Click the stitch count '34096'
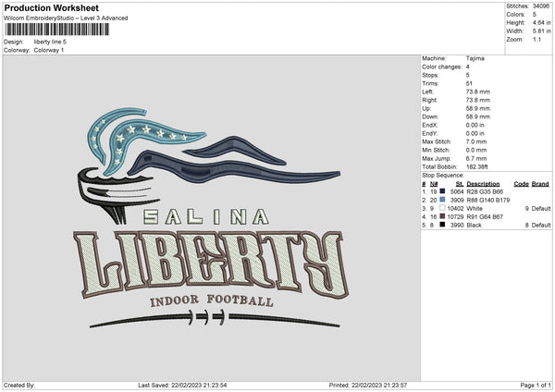This screenshot has width=555, height=392. [541, 6]
